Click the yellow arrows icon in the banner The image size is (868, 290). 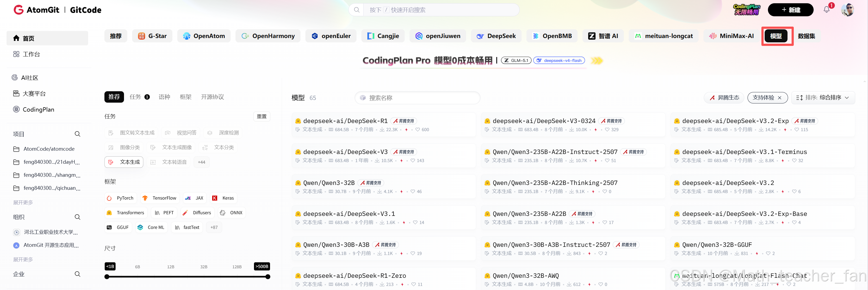click(x=597, y=61)
